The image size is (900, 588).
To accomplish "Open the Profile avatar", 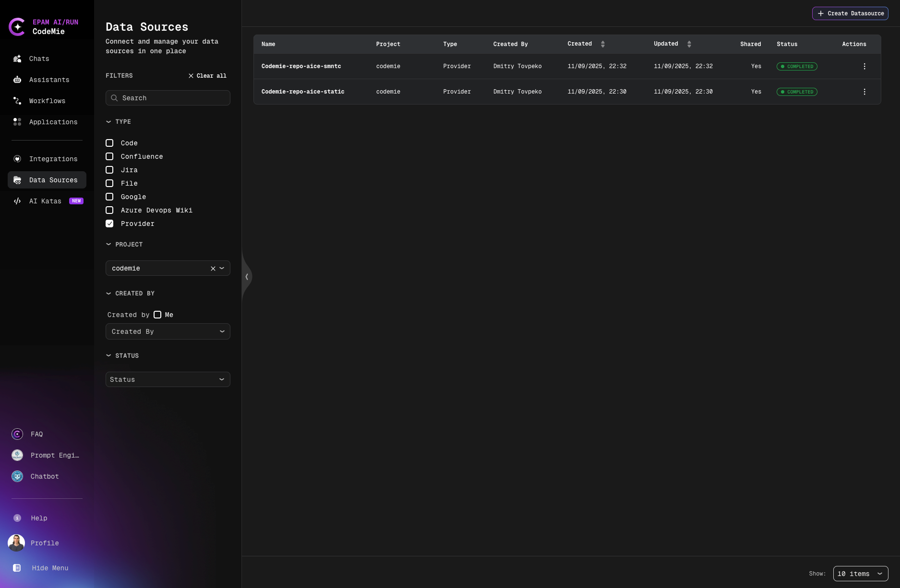I will [16, 543].
